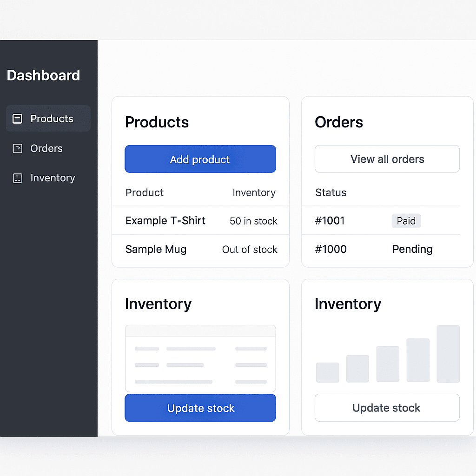This screenshot has width=476, height=476.
Task: Click the Out of stock value
Action: coord(250,250)
